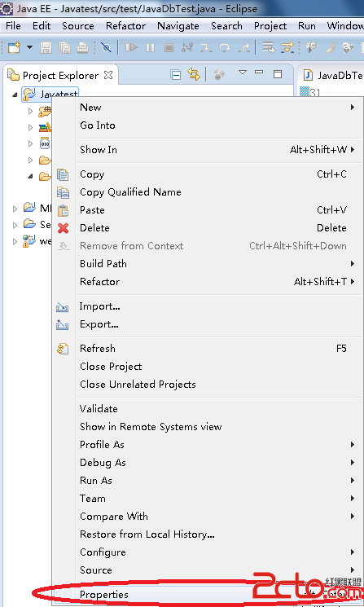Screen dimensions: 364x607
Task: Toggle Use Step Filters icon
Action: coord(287,47)
